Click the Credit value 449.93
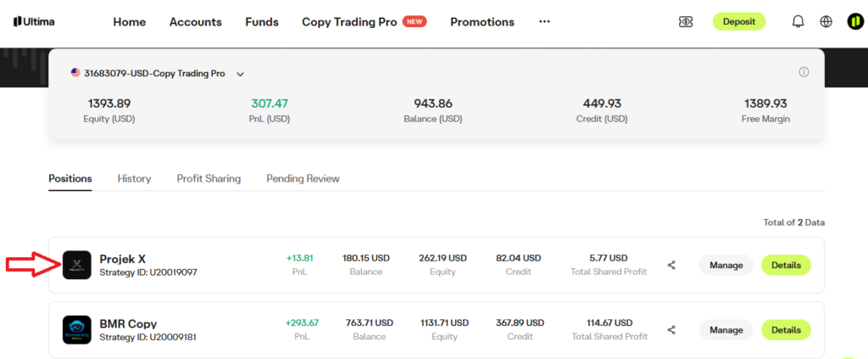 pyautogui.click(x=602, y=104)
